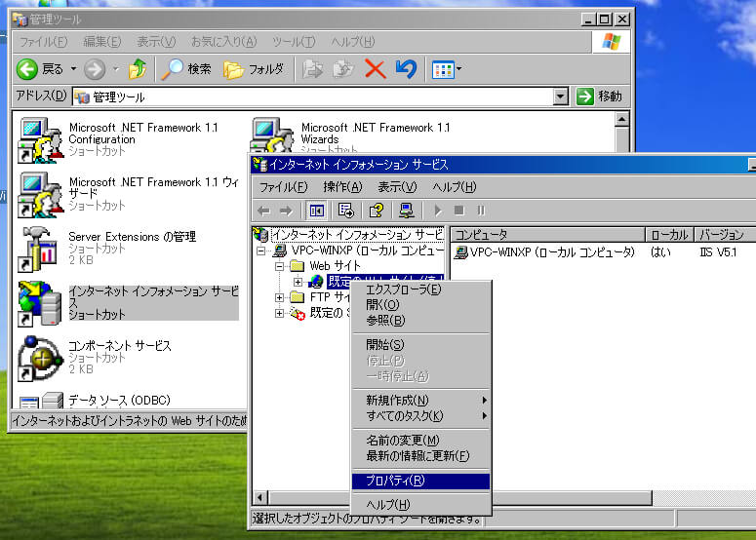The width and height of the screenshot is (756, 540).
Task: Choose エクスプローラ(E) in the context menu
Action: [x=403, y=289]
